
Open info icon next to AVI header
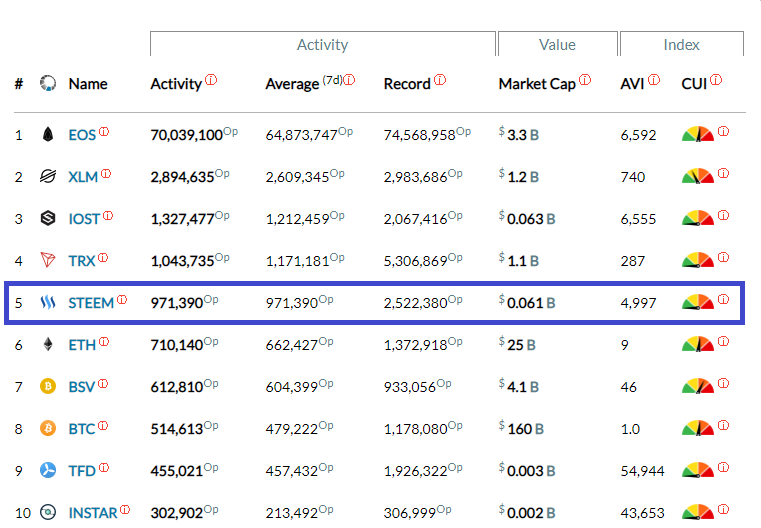coord(654,80)
